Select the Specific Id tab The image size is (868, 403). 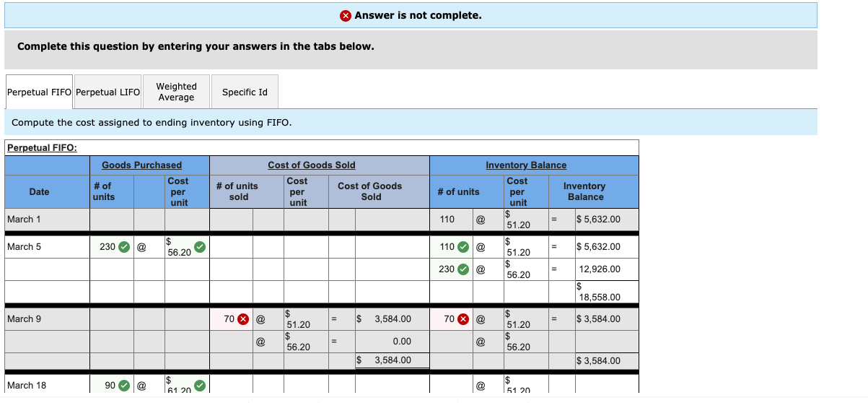245,92
